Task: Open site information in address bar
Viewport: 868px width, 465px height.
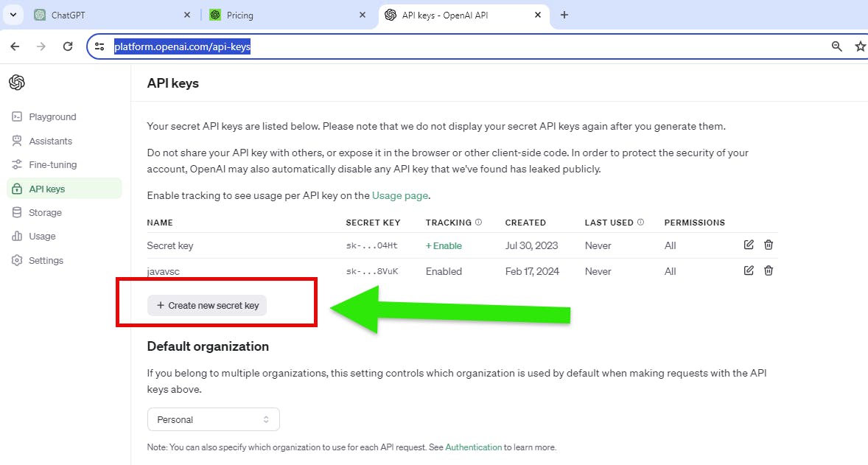Action: tap(99, 46)
